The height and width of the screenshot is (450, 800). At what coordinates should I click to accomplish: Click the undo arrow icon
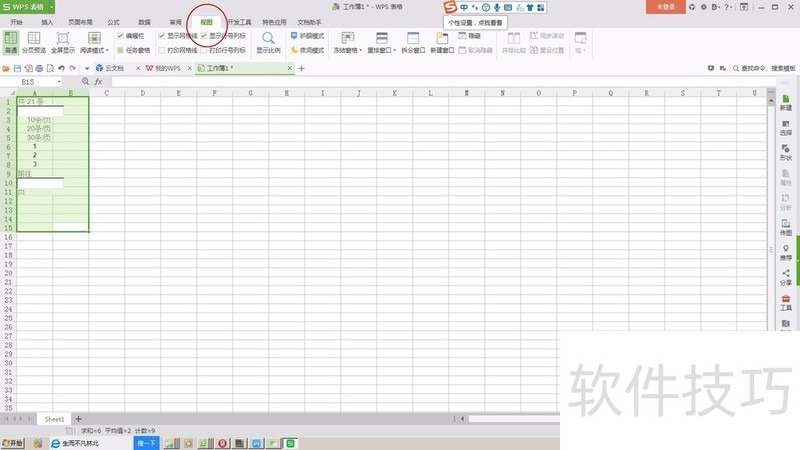point(61,68)
